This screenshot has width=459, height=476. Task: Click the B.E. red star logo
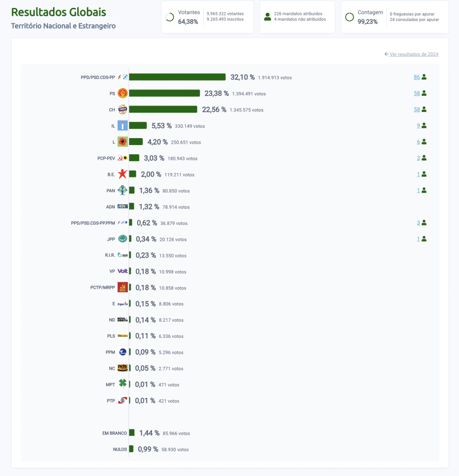[x=122, y=174]
